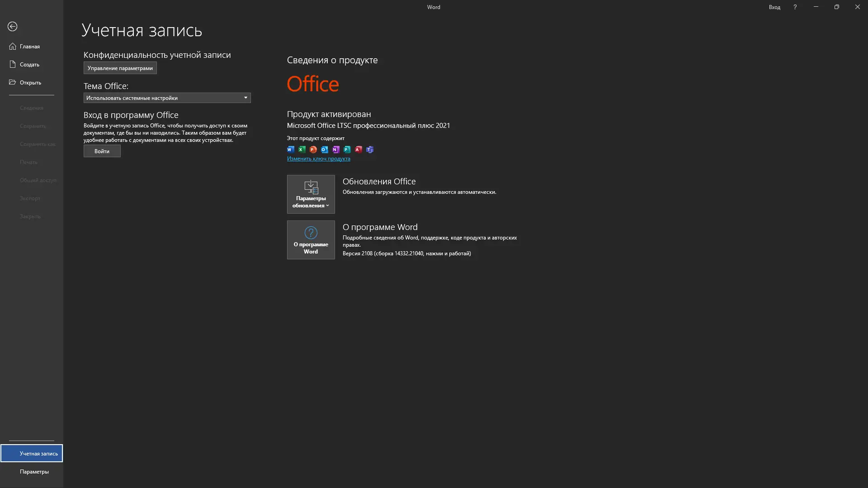
Task: Open О программе Word info button
Action: (x=311, y=240)
